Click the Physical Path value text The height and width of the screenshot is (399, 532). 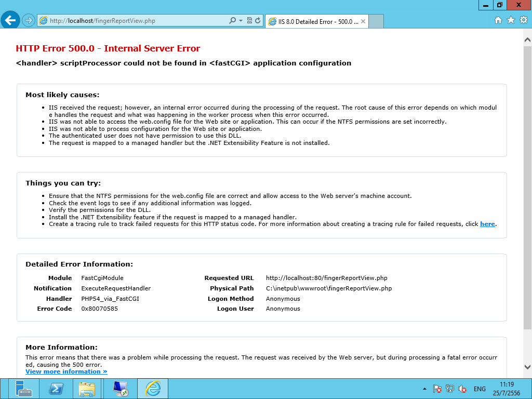click(x=329, y=288)
